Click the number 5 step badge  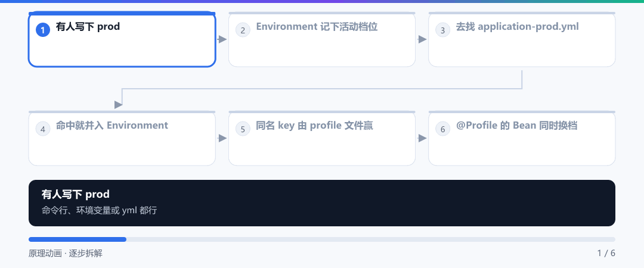click(243, 129)
